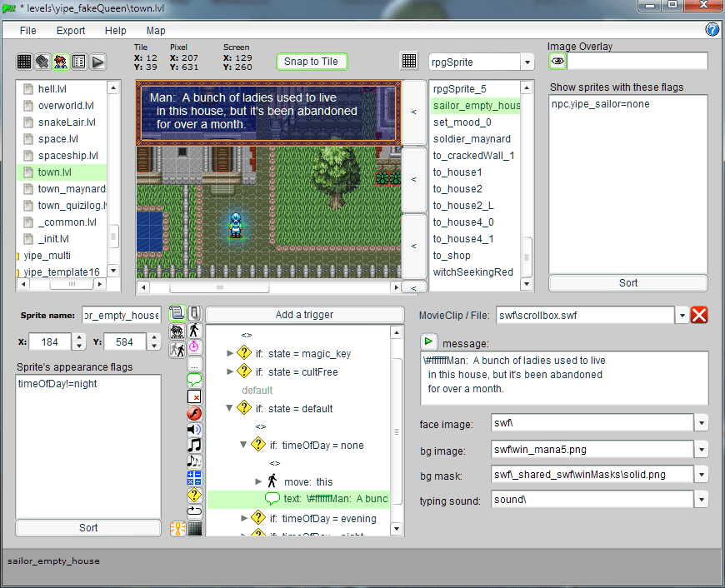Open the Export menu
The height and width of the screenshot is (588, 725).
point(71,31)
